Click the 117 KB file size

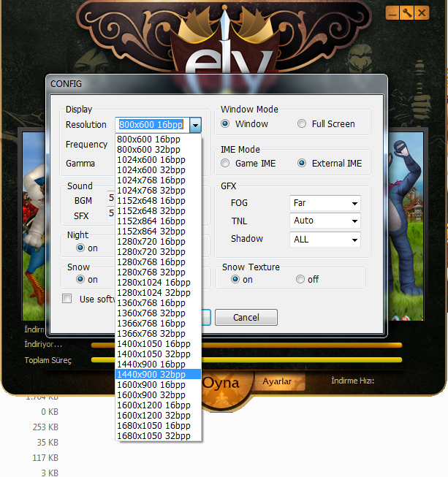pyautogui.click(x=45, y=457)
